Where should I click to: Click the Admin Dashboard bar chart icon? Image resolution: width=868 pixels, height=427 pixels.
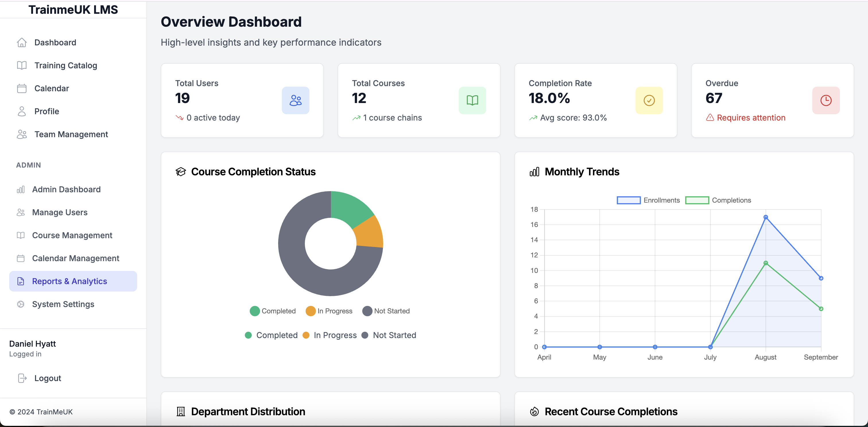(21, 189)
